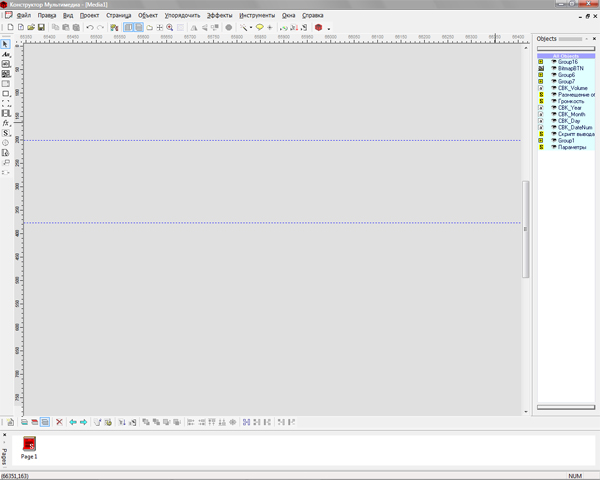Undo the last action
This screenshot has width=600, height=480.
click(90, 27)
